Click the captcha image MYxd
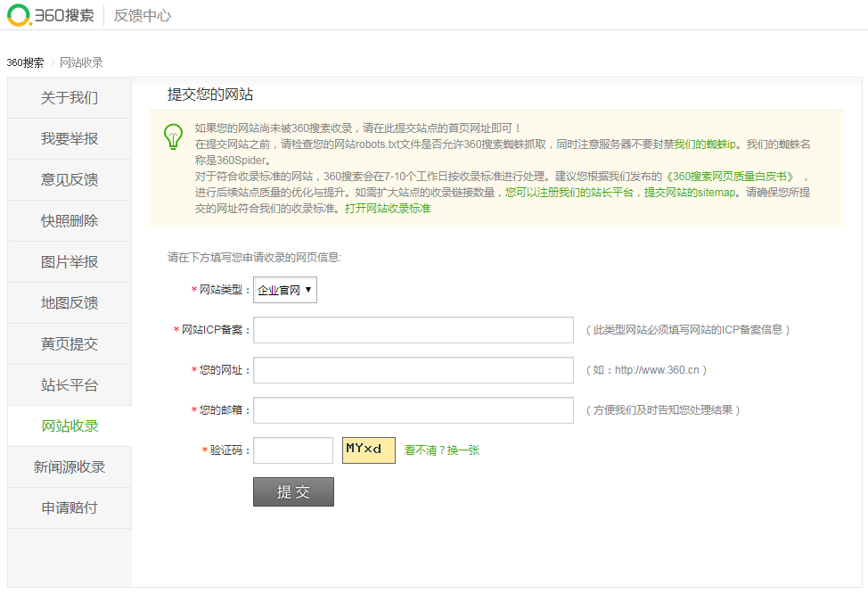The image size is (868, 594). click(x=368, y=450)
